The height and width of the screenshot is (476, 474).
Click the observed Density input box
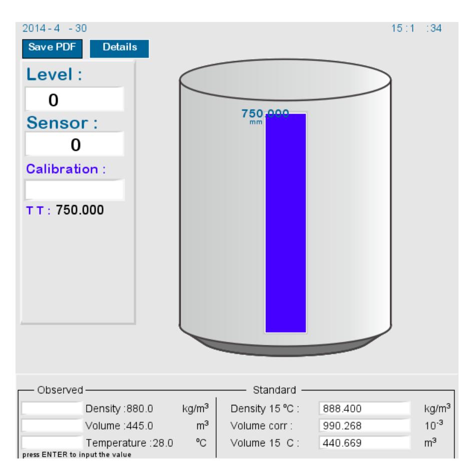point(52,408)
